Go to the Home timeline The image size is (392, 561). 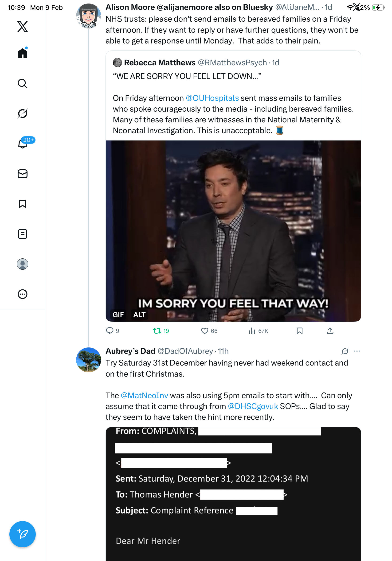point(23,53)
